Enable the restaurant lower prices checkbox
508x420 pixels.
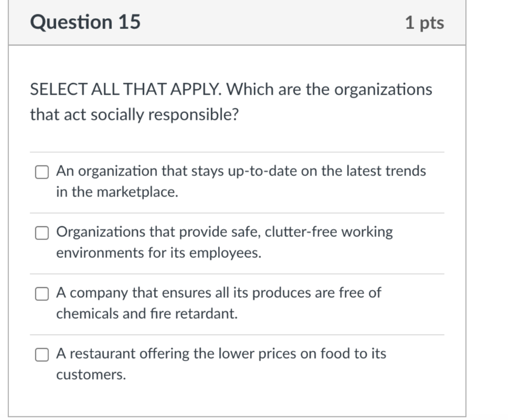click(x=42, y=355)
